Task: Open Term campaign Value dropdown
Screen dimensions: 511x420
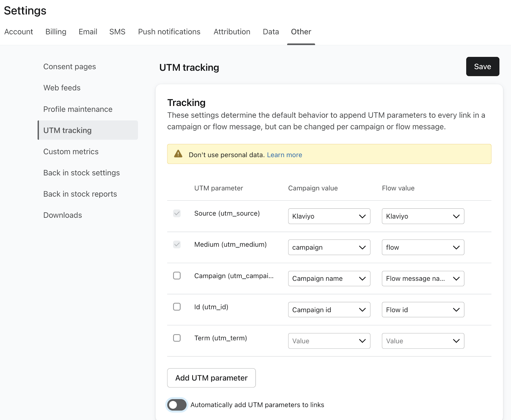Action: 329,341
